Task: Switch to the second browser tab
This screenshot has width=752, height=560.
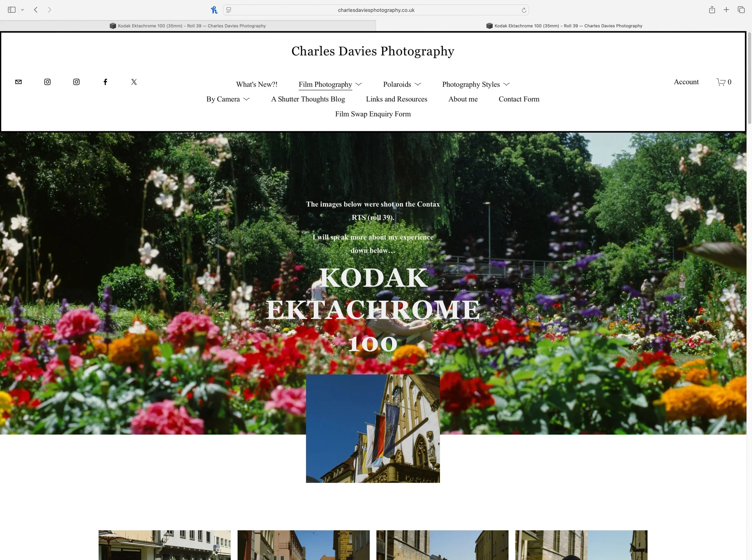Action: 564,26
